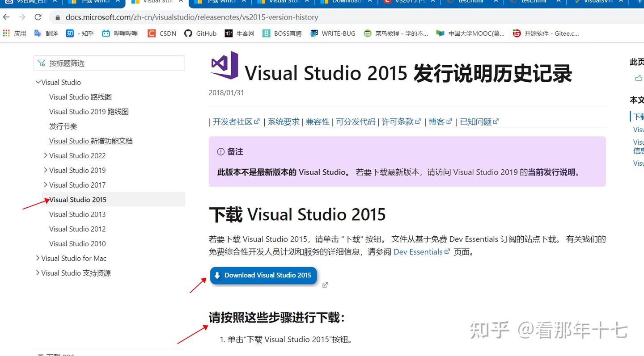Open the 哔哩哔哩 bookmark
This screenshot has height=356, width=644.
click(119, 33)
